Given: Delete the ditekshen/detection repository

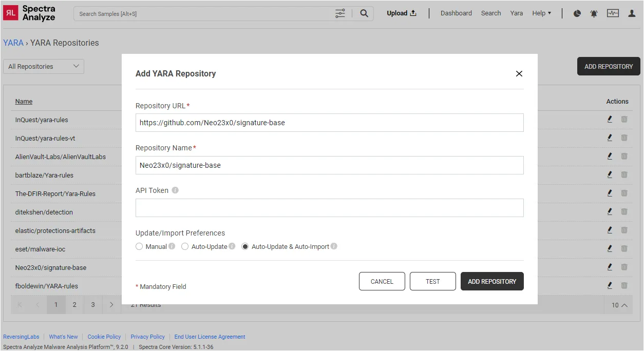Looking at the screenshot, I should point(624,212).
